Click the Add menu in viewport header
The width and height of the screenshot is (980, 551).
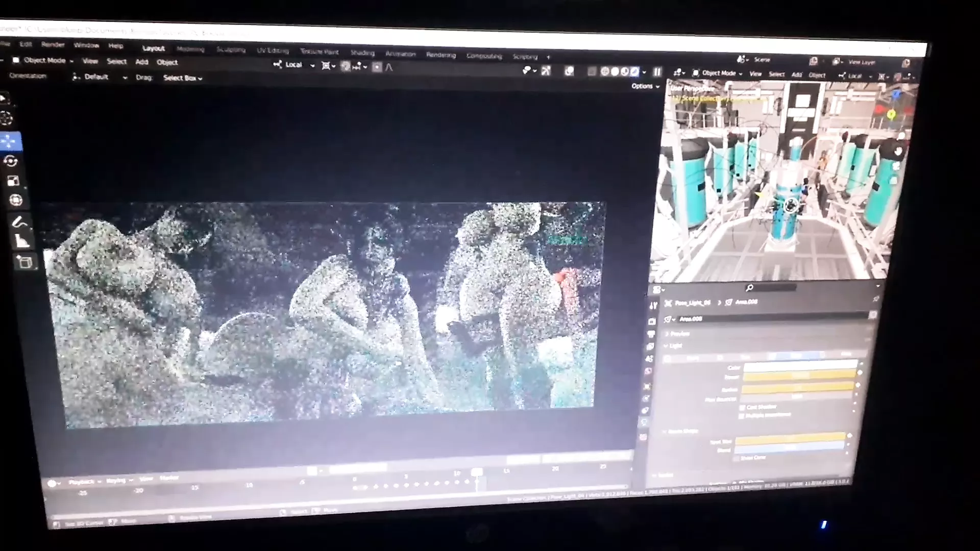pyautogui.click(x=141, y=62)
